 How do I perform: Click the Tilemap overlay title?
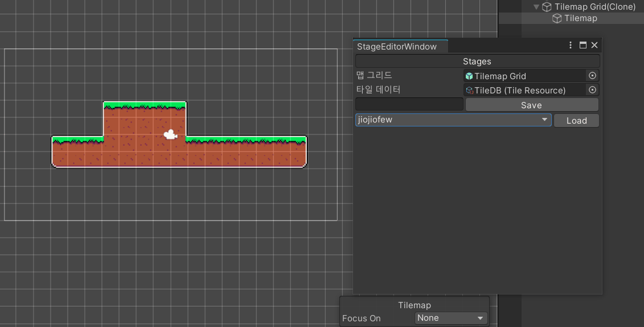coord(415,305)
